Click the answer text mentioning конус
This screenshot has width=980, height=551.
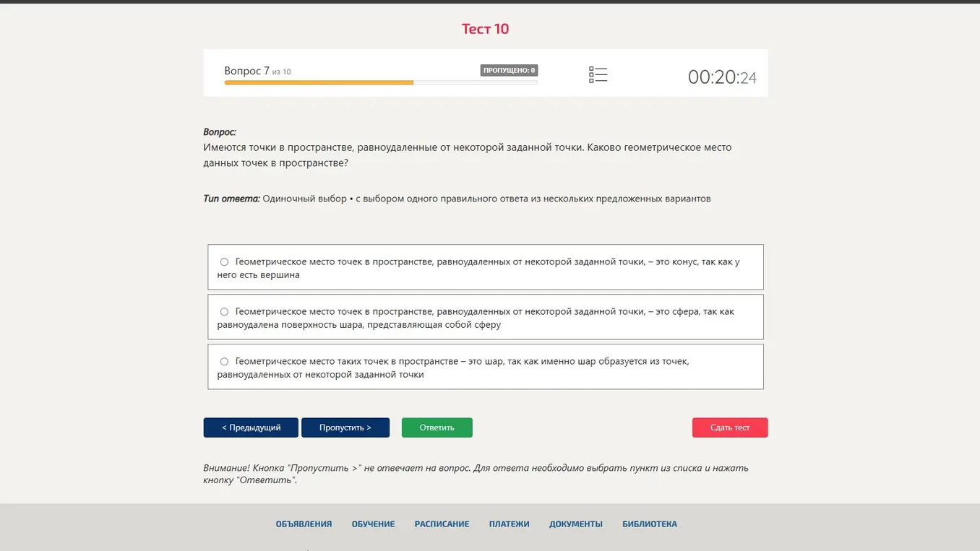[478, 268]
